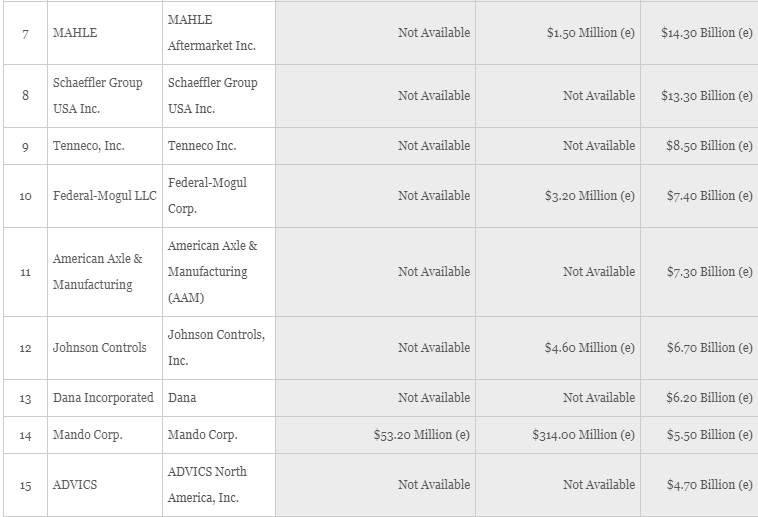
Task: Click $1.50 Million (e) MAHLE value
Action: [x=590, y=33]
